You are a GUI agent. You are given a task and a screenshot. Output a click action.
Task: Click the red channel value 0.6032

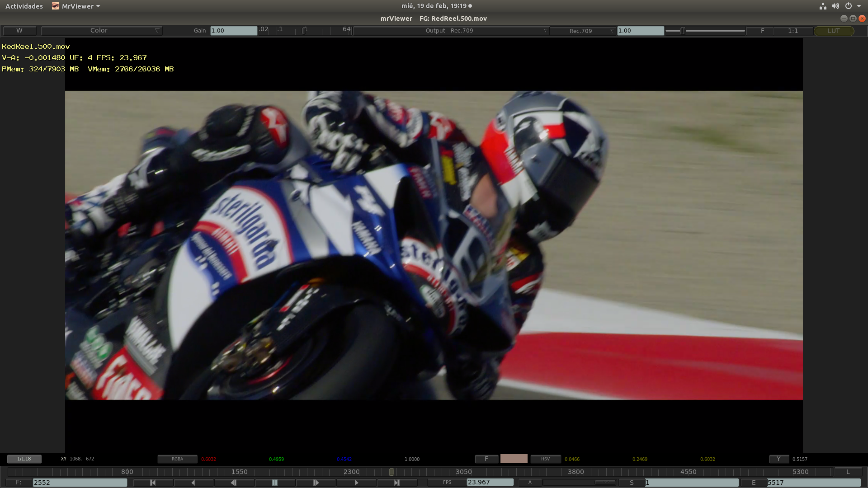click(208, 459)
